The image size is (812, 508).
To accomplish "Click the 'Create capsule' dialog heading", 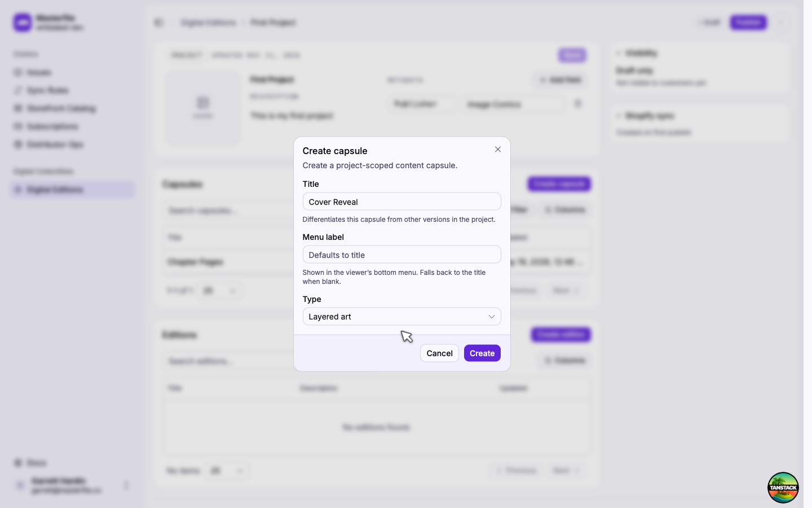I will (335, 151).
